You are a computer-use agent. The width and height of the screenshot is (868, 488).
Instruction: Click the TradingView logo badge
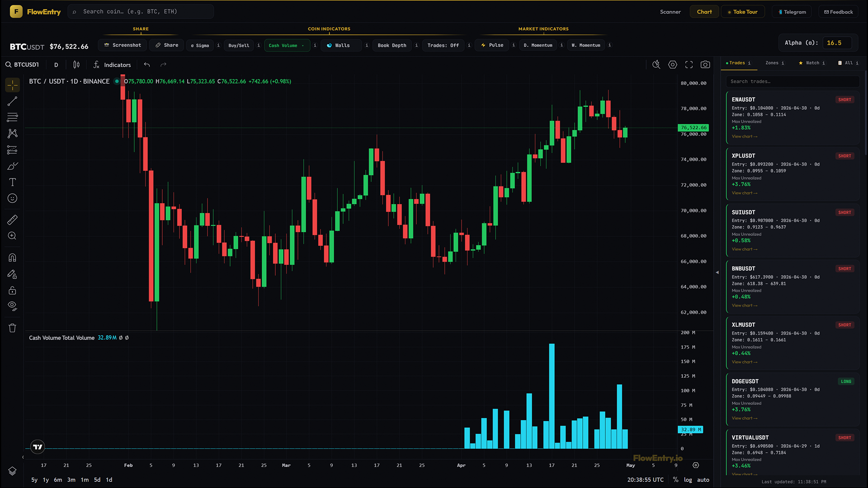[38, 447]
